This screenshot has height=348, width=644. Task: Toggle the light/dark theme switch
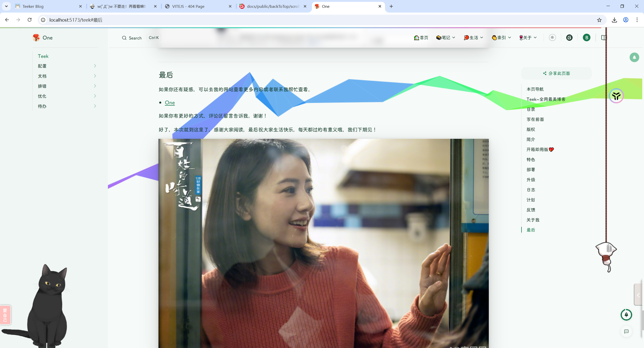552,37
